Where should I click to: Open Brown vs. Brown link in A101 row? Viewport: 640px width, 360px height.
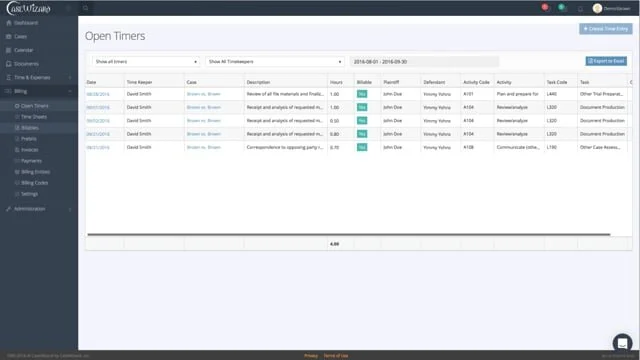tap(203, 94)
